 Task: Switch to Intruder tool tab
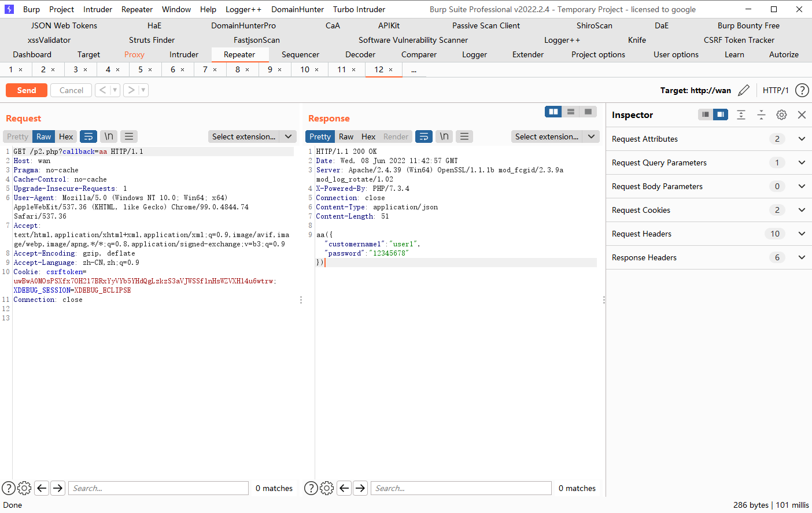[x=184, y=54]
